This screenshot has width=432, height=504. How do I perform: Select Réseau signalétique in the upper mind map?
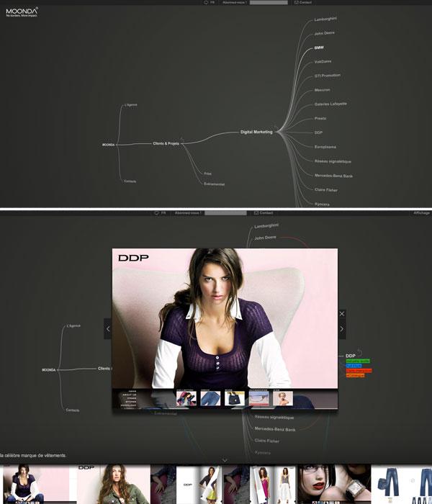[x=333, y=161]
